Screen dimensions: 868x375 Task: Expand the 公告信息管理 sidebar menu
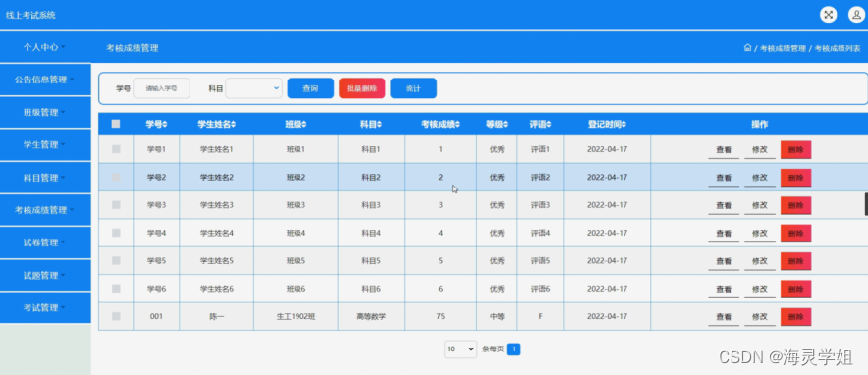pyautogui.click(x=44, y=80)
